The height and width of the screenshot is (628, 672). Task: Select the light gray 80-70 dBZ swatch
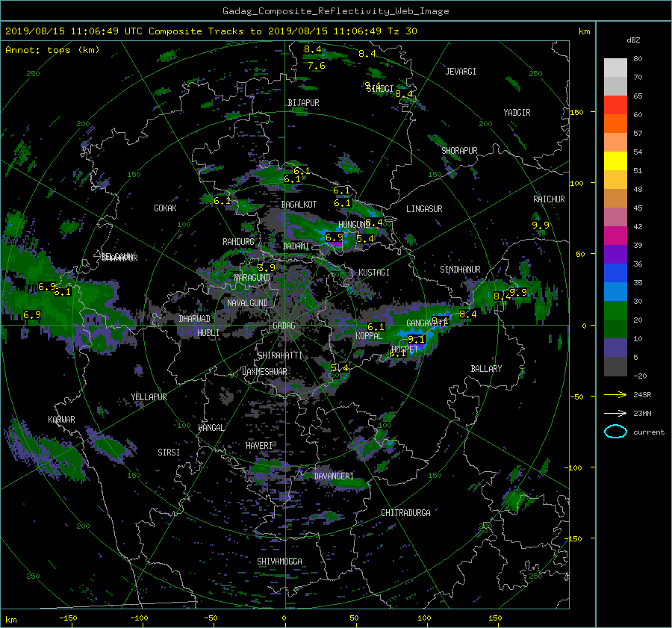[x=615, y=68]
